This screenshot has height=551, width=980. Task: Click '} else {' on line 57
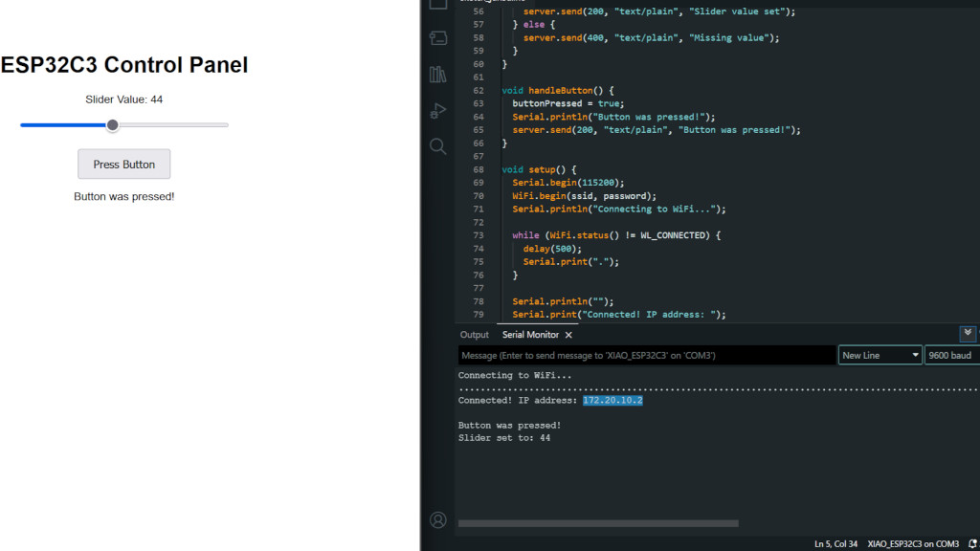click(x=534, y=24)
